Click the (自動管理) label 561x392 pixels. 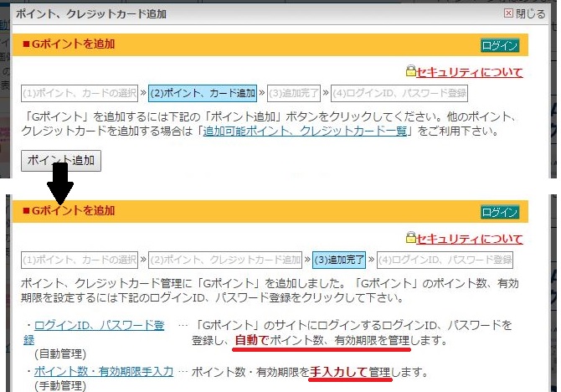pos(60,354)
